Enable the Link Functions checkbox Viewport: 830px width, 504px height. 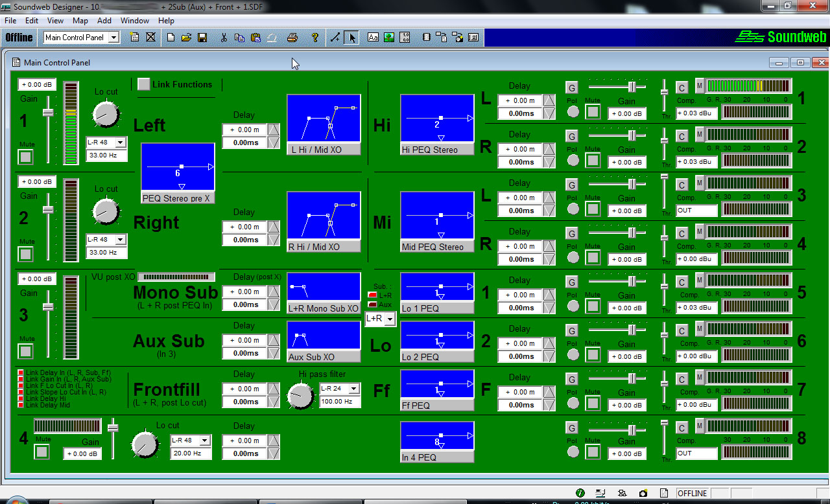click(x=143, y=84)
